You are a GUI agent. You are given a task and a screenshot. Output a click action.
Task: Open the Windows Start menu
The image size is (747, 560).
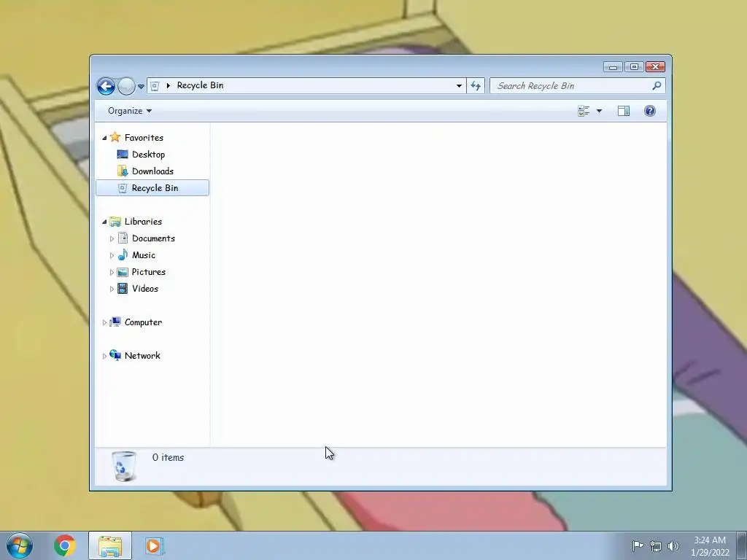click(20, 545)
